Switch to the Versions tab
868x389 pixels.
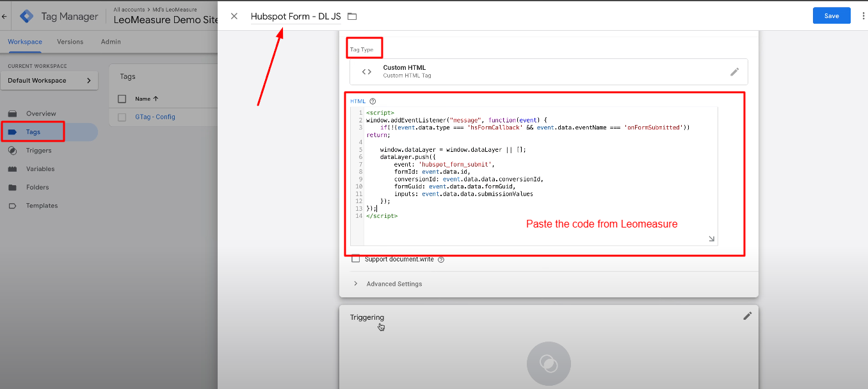[70, 41]
